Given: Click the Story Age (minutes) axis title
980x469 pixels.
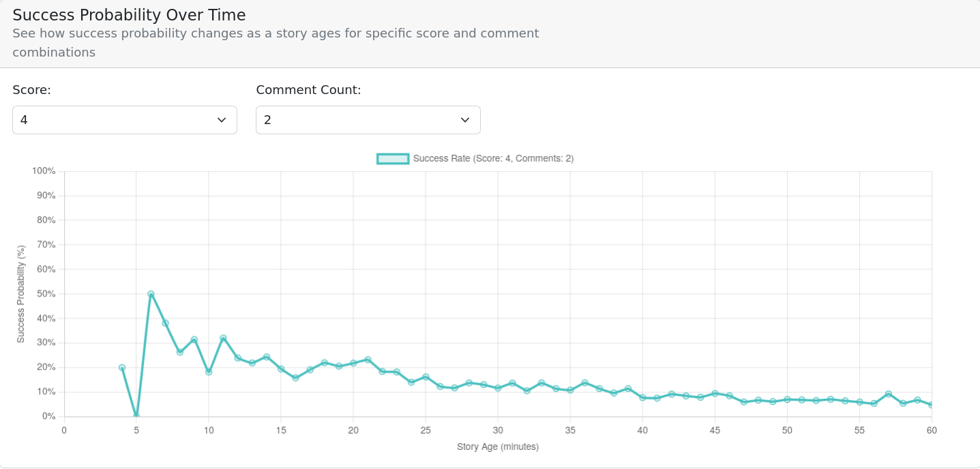Looking at the screenshot, I should (498, 447).
